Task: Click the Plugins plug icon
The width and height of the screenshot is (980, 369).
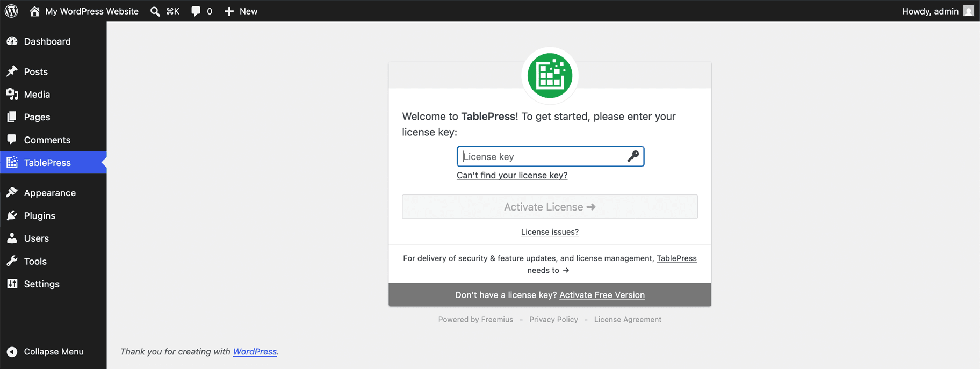Action: 12,215
